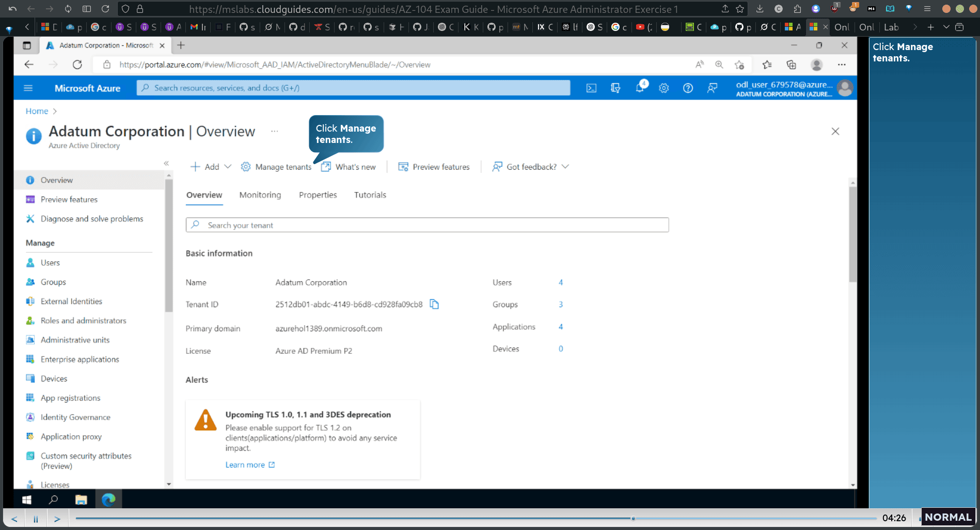The height and width of the screenshot is (530, 980).
Task: Click the Search your tenant field
Action: (428, 225)
